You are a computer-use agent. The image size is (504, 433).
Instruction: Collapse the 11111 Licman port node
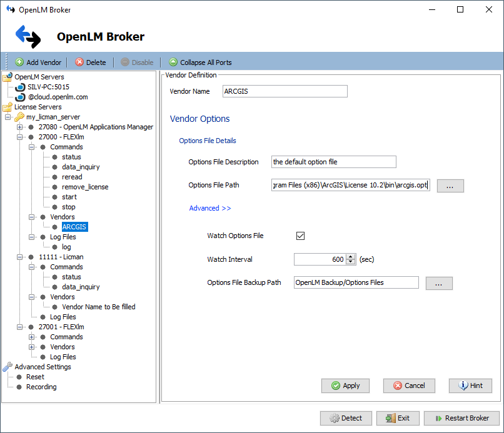pos(20,257)
